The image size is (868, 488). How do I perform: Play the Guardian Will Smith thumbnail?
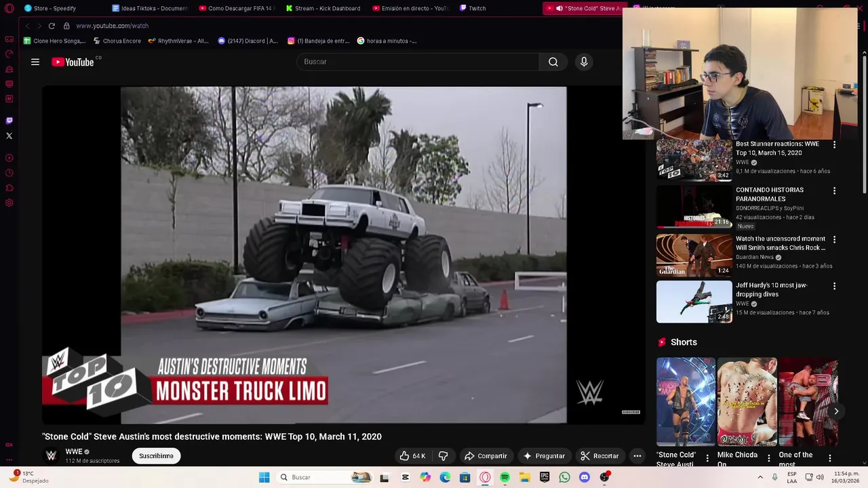click(694, 256)
